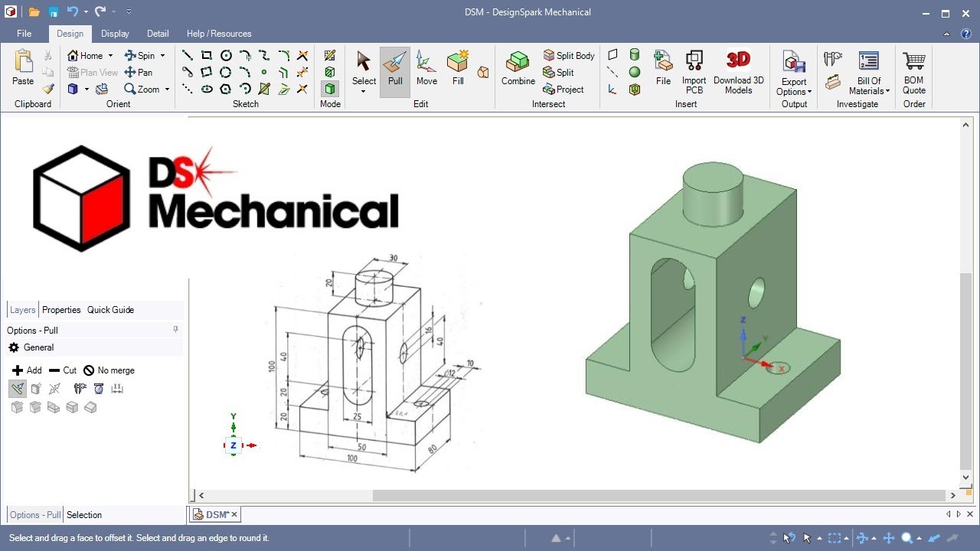Switch to 3D mode
This screenshot has height=551, width=980.
click(x=330, y=89)
